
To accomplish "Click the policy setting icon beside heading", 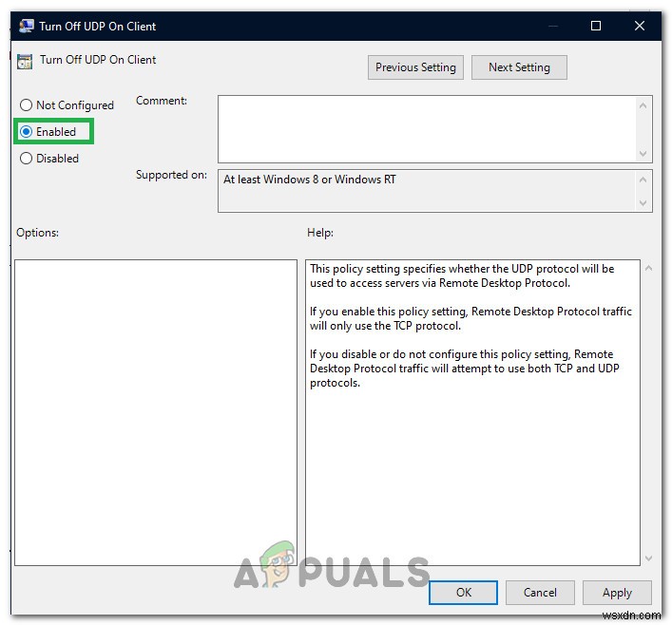I will click(25, 61).
